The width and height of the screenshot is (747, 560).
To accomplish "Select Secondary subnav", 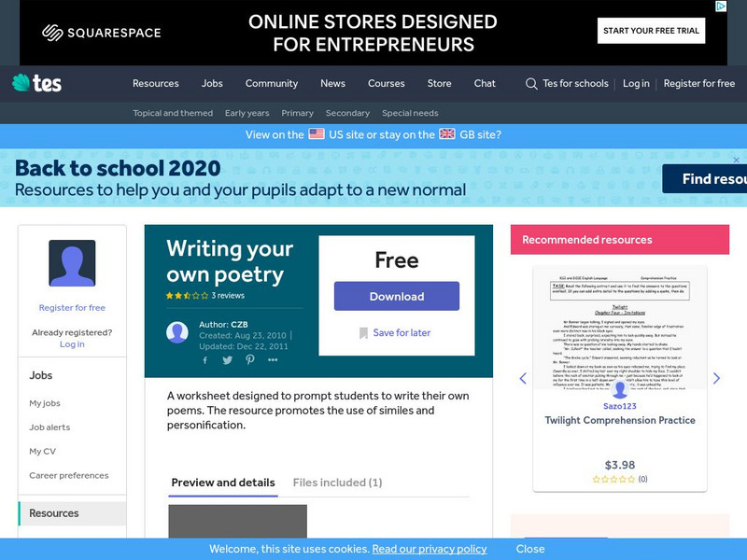I will click(347, 113).
